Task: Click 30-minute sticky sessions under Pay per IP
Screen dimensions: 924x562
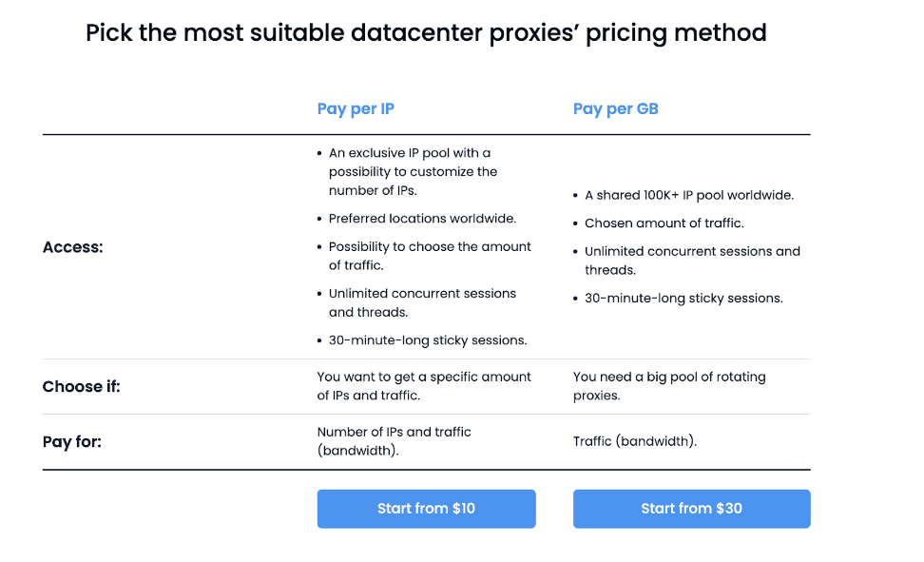Action: (428, 340)
